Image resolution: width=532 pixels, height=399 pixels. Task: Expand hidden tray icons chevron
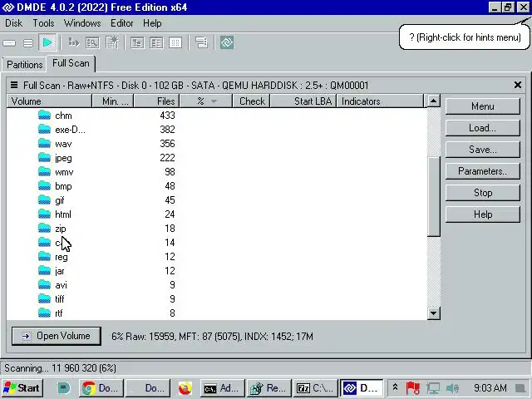point(396,387)
